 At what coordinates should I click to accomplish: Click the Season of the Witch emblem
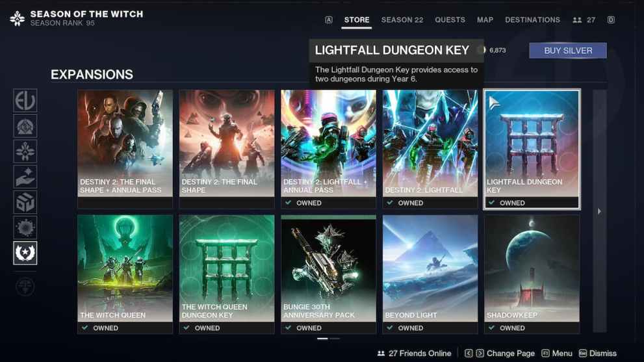coord(18,19)
